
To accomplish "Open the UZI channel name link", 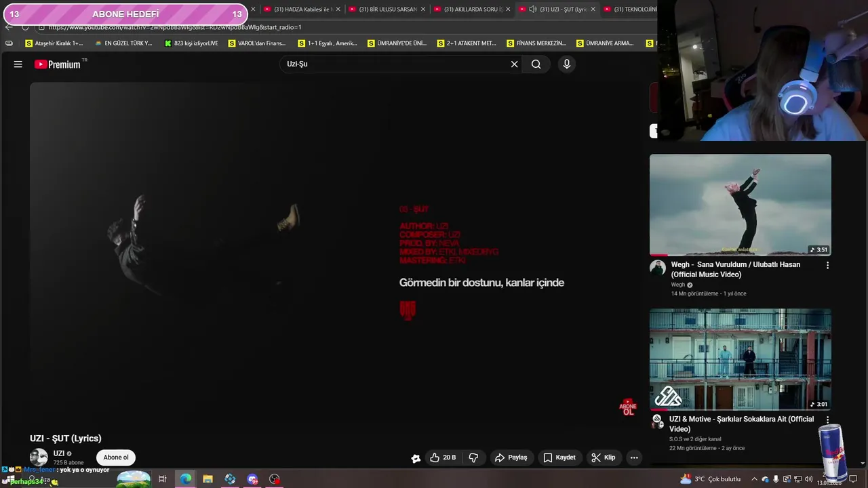I will (59, 453).
